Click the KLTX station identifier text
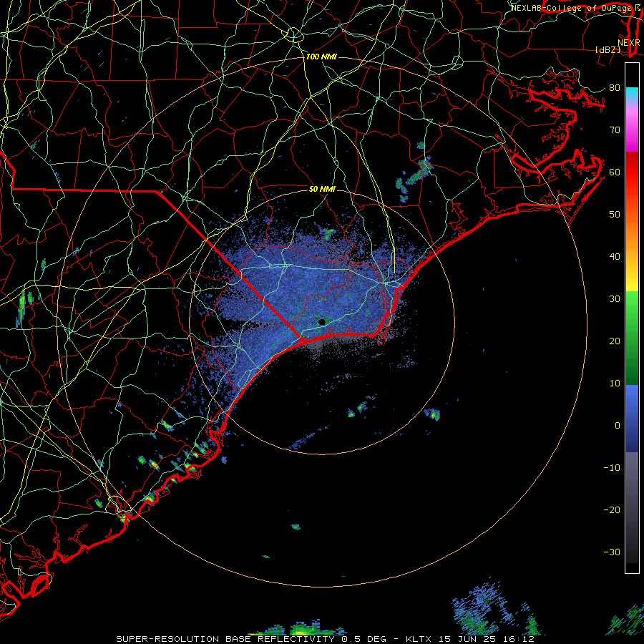The width and height of the screenshot is (644, 644). click(419, 639)
